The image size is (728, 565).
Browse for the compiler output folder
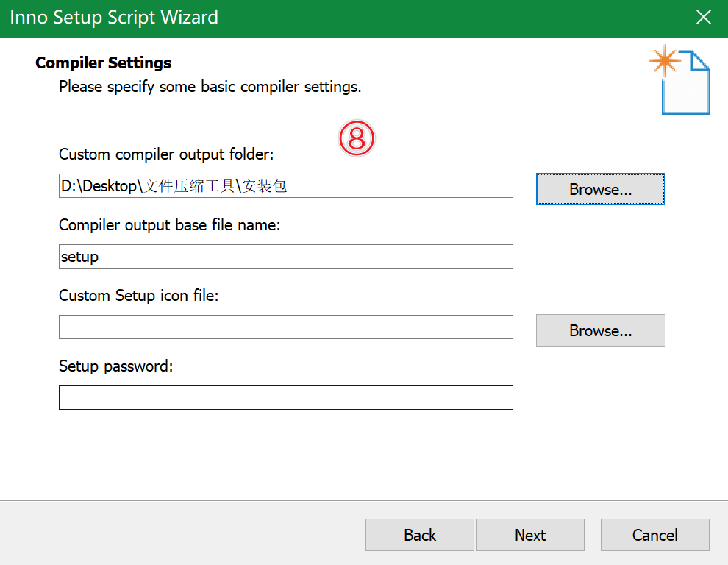pyautogui.click(x=600, y=189)
